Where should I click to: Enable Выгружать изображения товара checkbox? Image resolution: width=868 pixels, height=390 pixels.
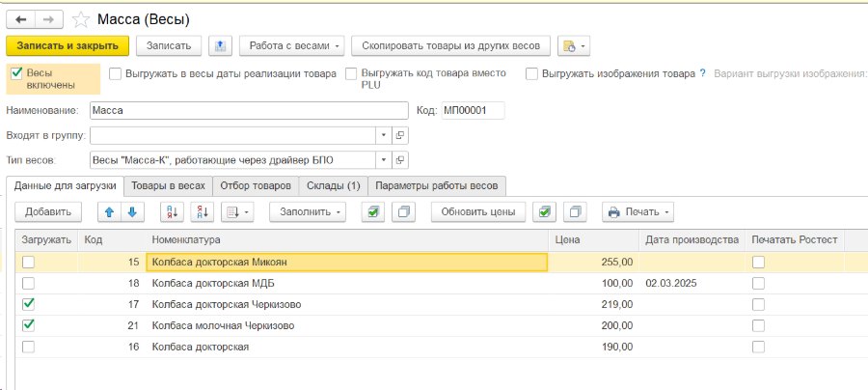point(532,74)
